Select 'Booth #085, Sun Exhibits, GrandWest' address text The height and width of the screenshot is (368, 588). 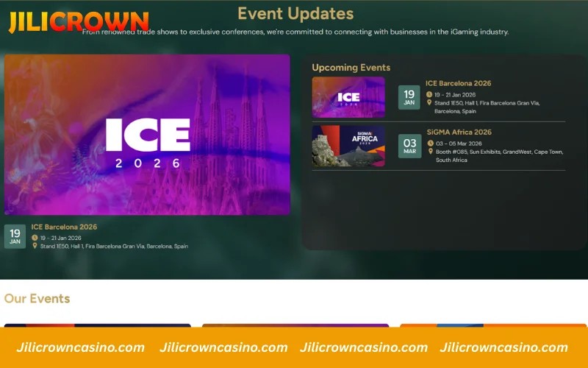tap(499, 156)
